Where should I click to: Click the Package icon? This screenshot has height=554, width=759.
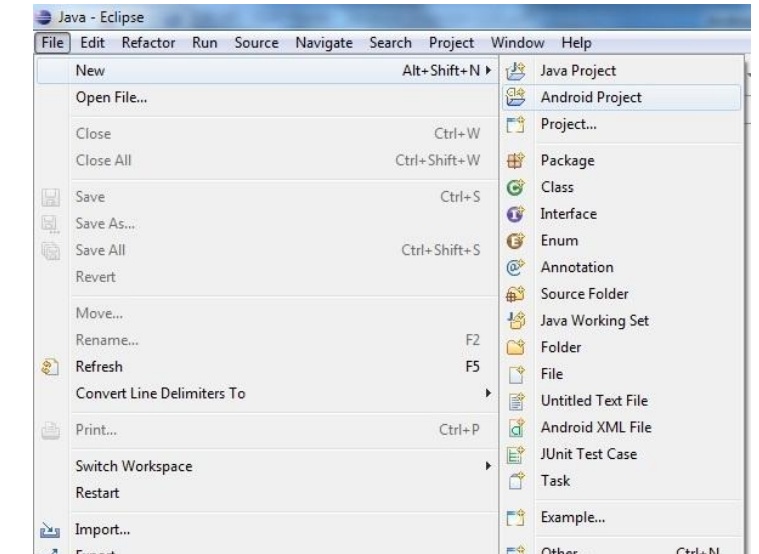515,160
